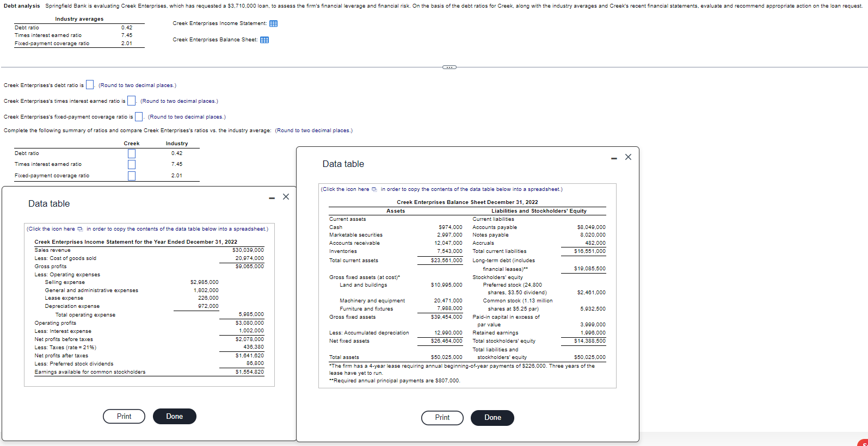
Task: Click Cash value $974,000
Action: [x=451, y=227]
